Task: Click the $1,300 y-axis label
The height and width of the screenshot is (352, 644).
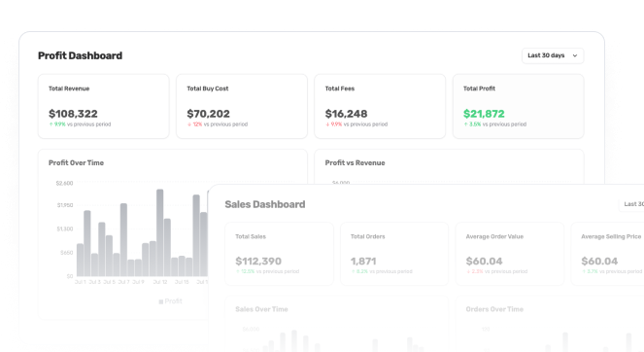Action: click(x=65, y=229)
